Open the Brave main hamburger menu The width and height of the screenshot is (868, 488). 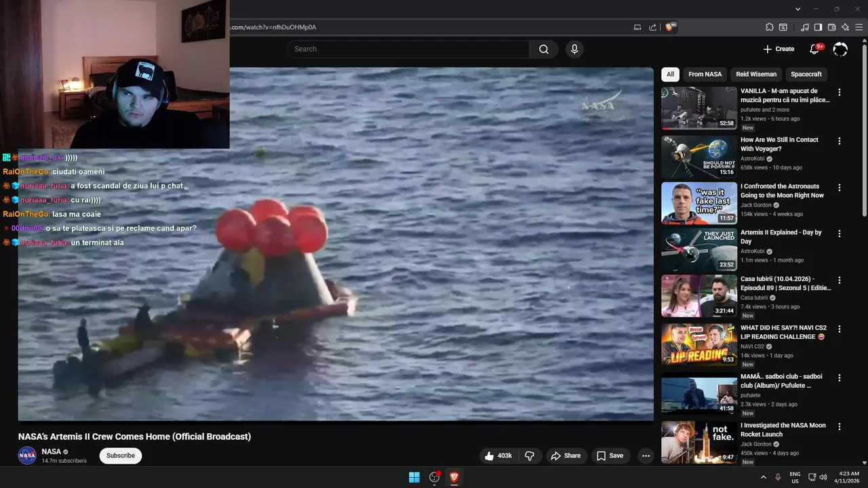click(859, 27)
